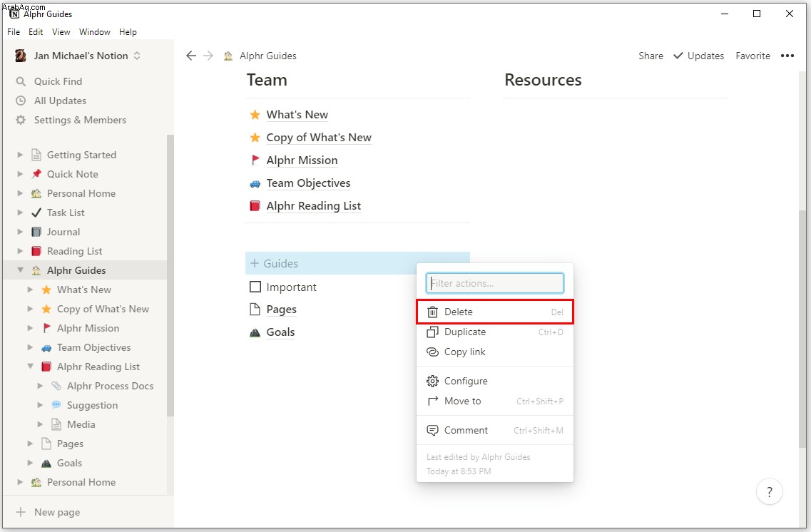This screenshot has height=532, width=811.
Task: Expand the Quick Note page toggle
Action: [x=20, y=174]
